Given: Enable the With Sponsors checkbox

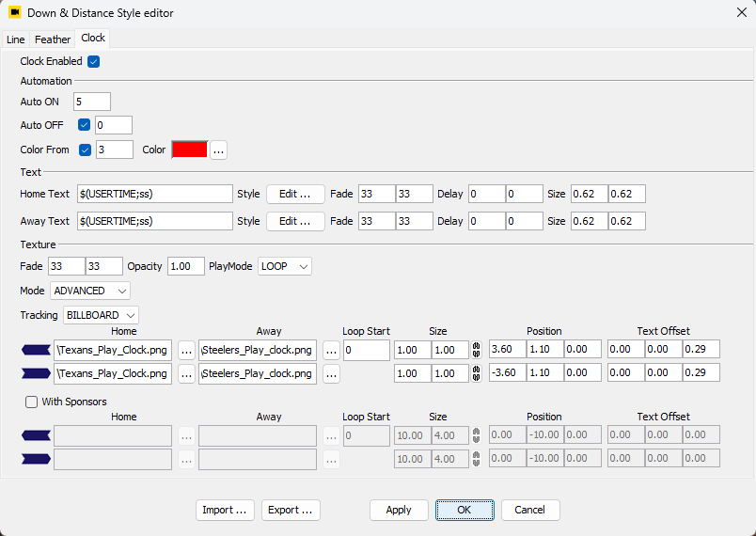Looking at the screenshot, I should coord(32,402).
